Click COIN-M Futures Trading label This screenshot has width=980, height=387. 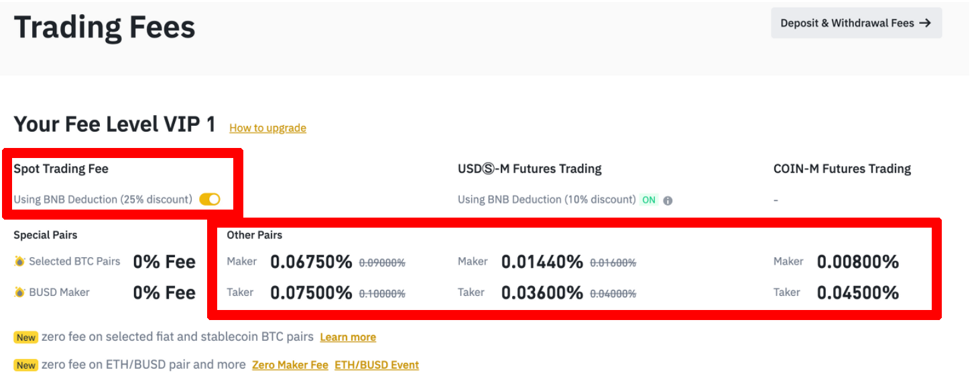842,169
